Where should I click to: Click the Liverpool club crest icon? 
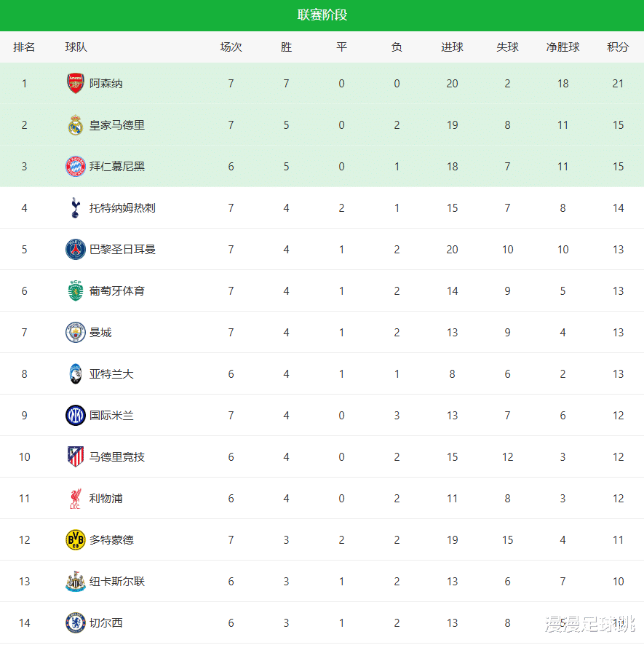[x=75, y=498]
